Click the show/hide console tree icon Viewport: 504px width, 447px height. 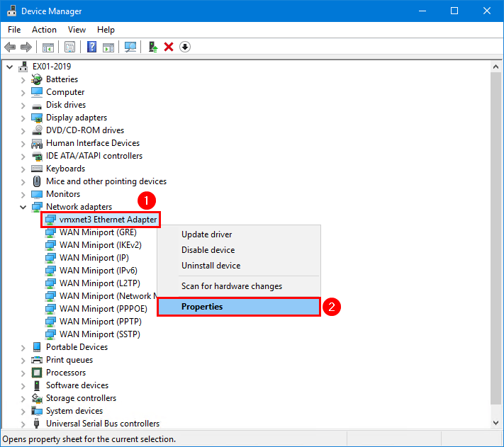click(x=48, y=47)
